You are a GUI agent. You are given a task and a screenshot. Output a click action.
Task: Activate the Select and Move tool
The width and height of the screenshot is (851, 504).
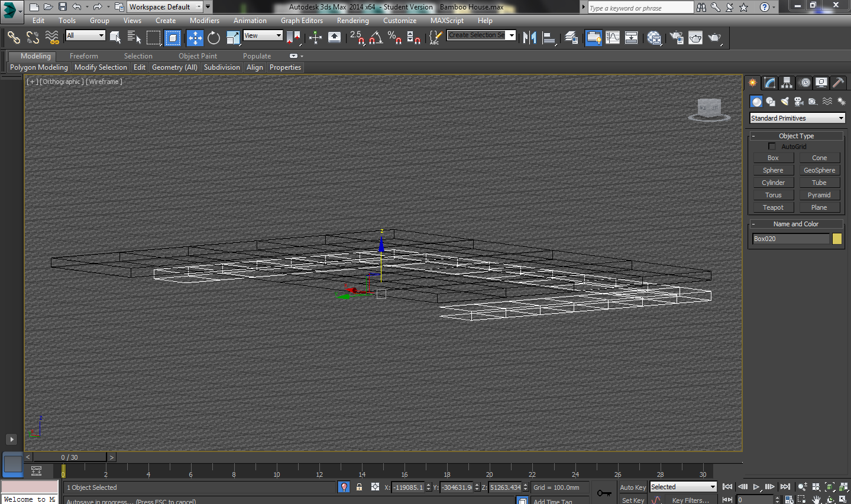click(x=195, y=38)
